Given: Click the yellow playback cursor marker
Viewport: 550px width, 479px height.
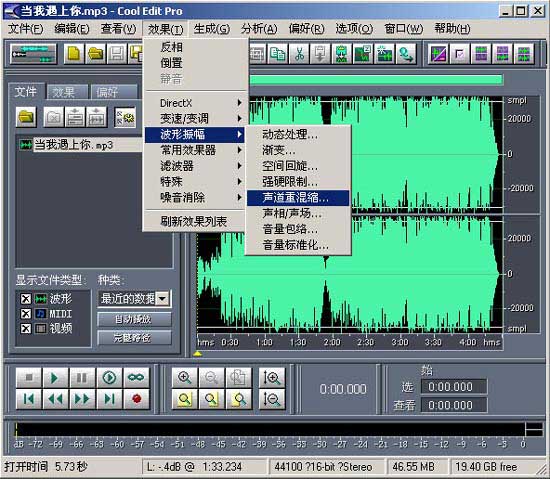Looking at the screenshot, I should [197, 354].
